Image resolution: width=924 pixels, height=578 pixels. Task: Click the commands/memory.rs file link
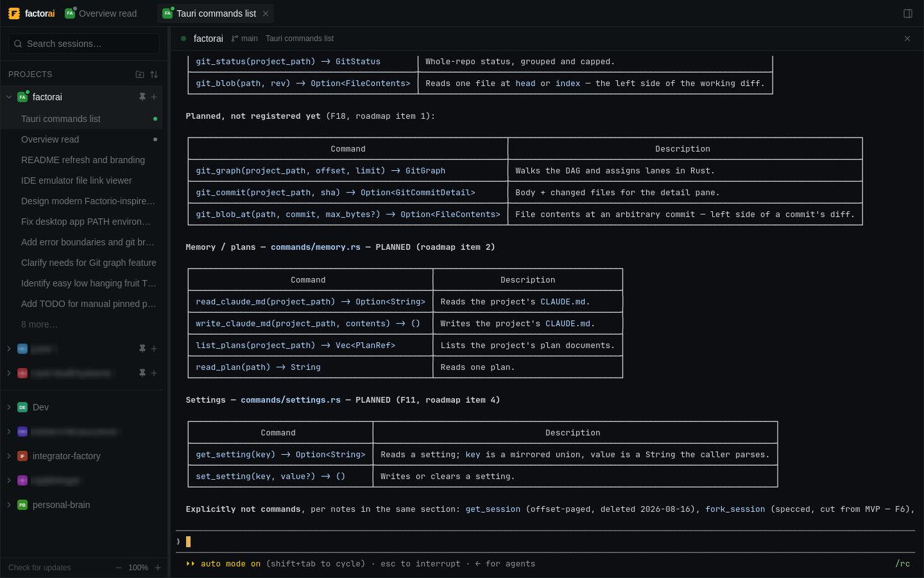tap(316, 247)
